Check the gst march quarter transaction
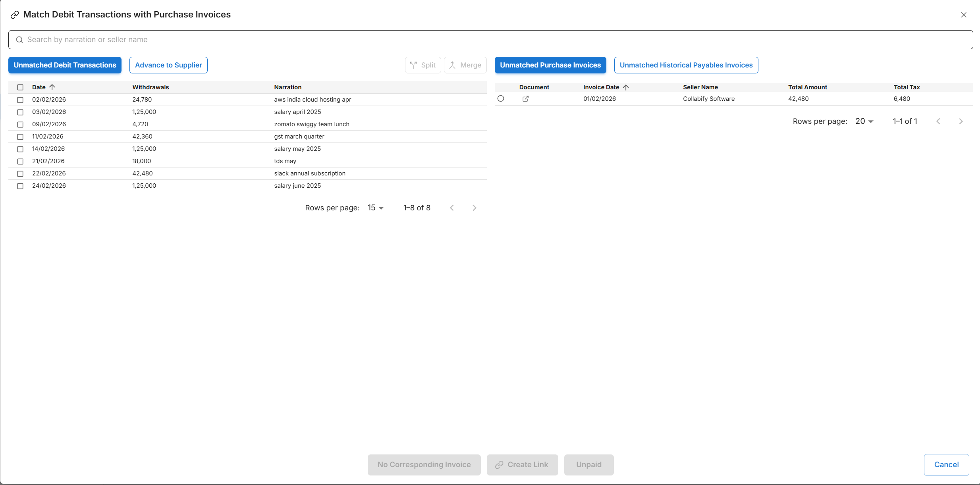The image size is (980, 485). (20, 137)
